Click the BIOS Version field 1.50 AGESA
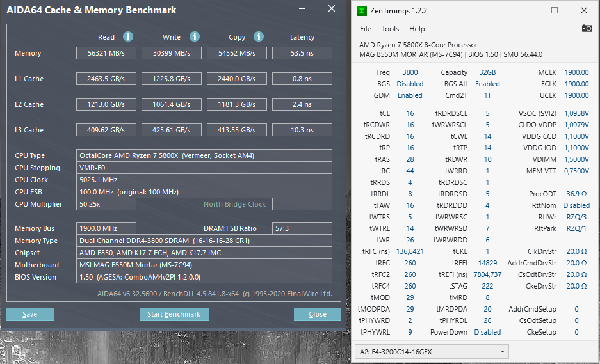 point(204,277)
